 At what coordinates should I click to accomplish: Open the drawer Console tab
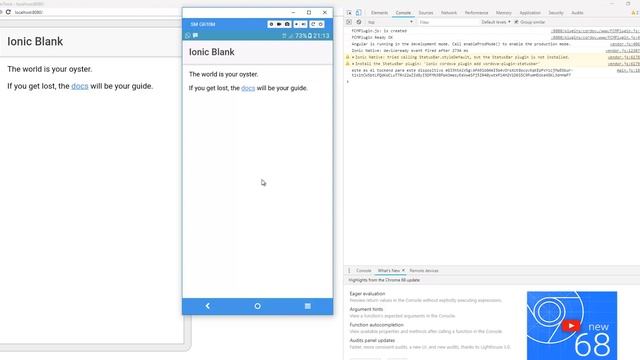click(x=363, y=271)
